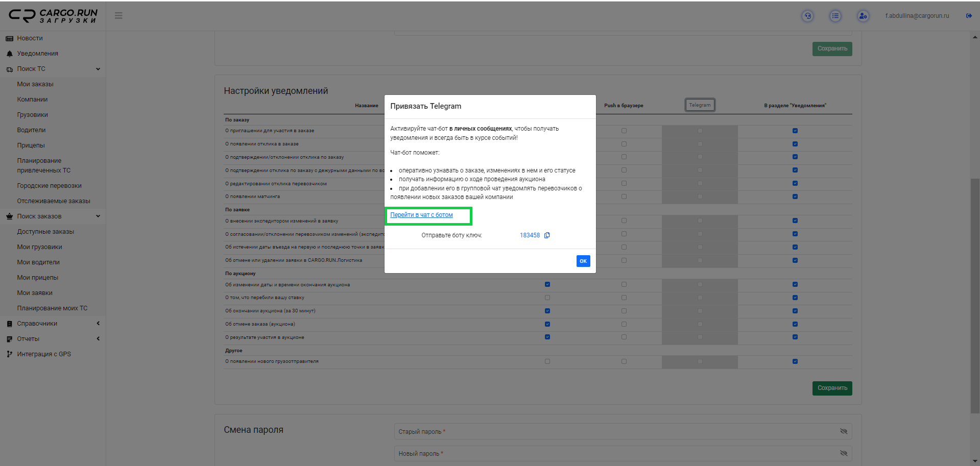Screen dimensions: 980x466
Task: Click the CARGO.RUN logo
Action: 53,16
